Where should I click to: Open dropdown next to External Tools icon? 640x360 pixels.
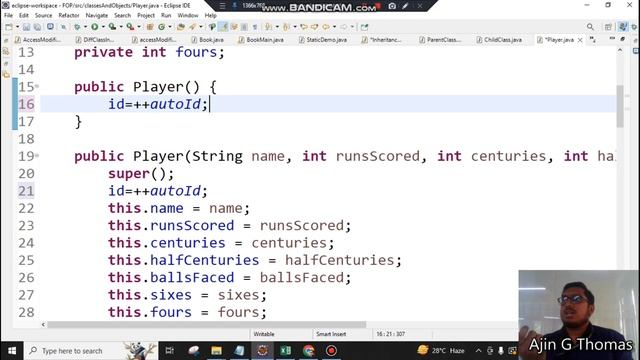pyautogui.click(x=139, y=27)
